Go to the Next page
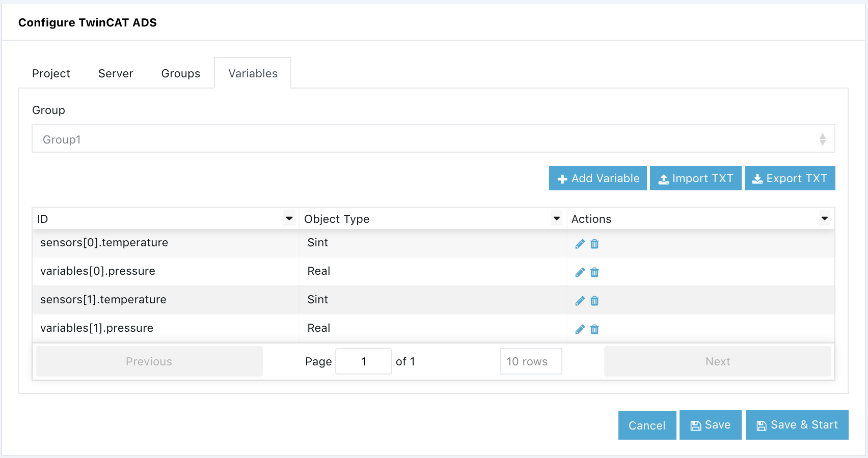868x458 pixels. point(718,361)
